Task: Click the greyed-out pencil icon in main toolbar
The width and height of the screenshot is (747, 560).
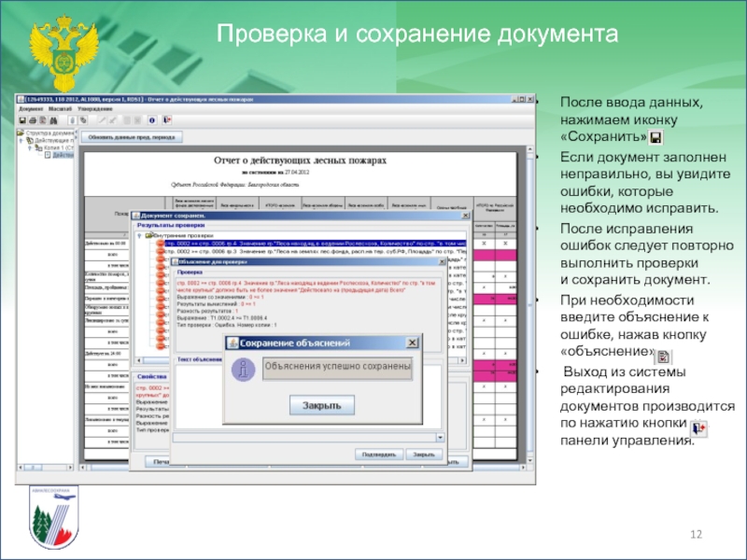Action: pos(102,120)
